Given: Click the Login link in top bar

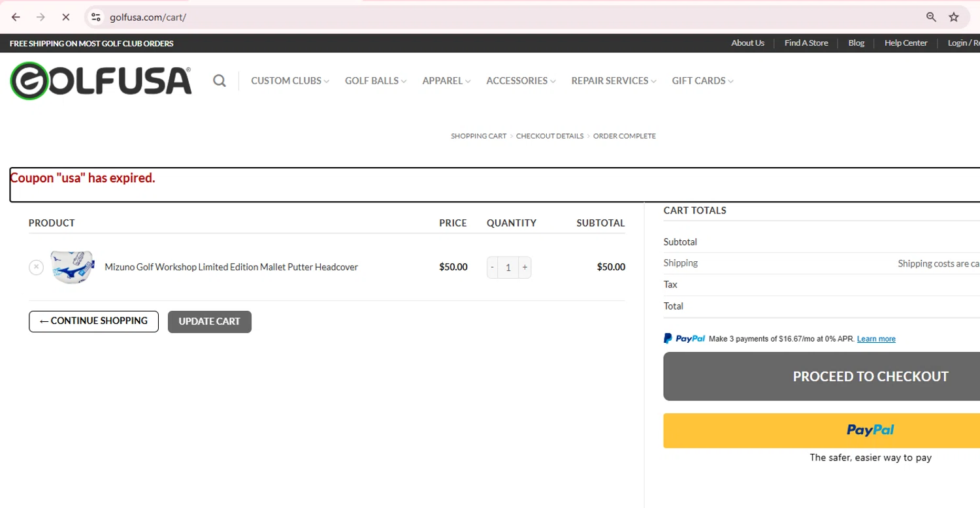Looking at the screenshot, I should click(x=964, y=43).
